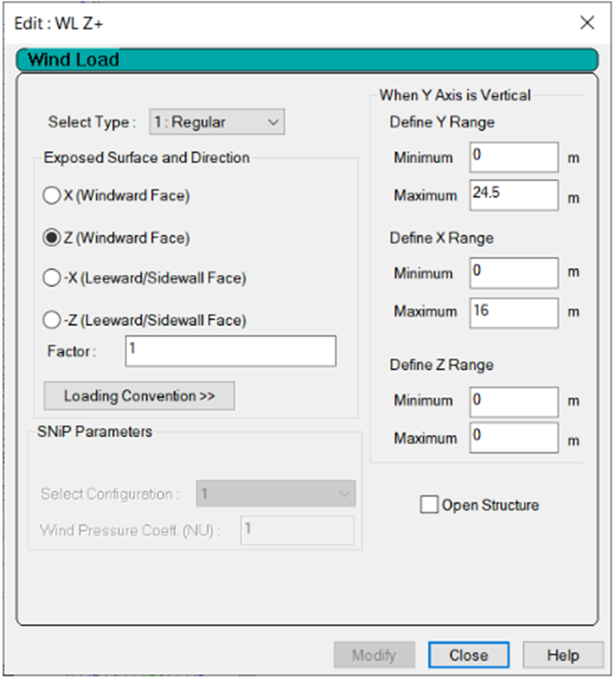Click X Range Maximum field showing 16

click(x=513, y=312)
